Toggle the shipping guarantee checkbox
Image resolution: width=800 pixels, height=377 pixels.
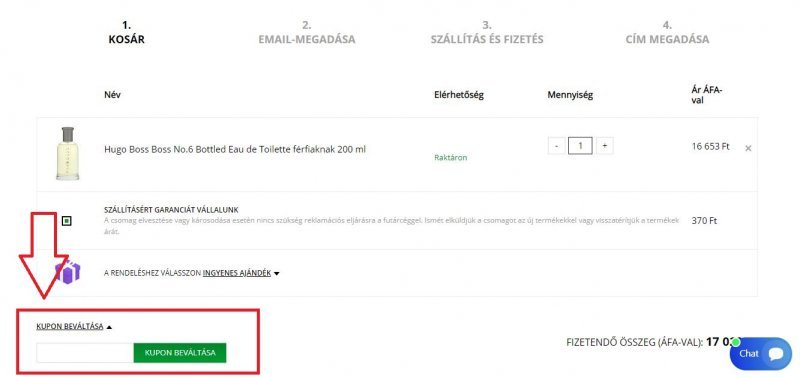(66, 221)
